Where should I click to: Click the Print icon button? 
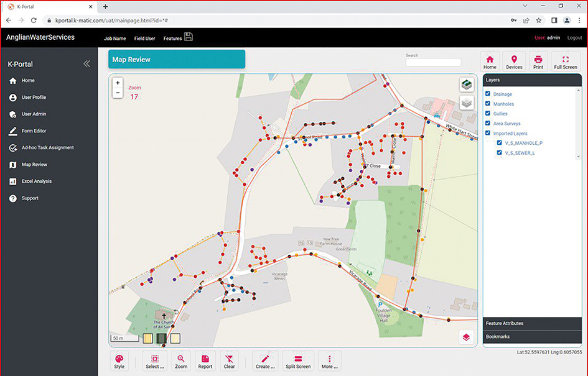pyautogui.click(x=538, y=62)
